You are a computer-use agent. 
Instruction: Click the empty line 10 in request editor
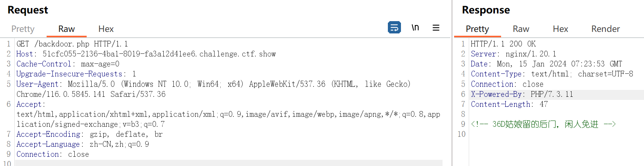click(x=227, y=163)
